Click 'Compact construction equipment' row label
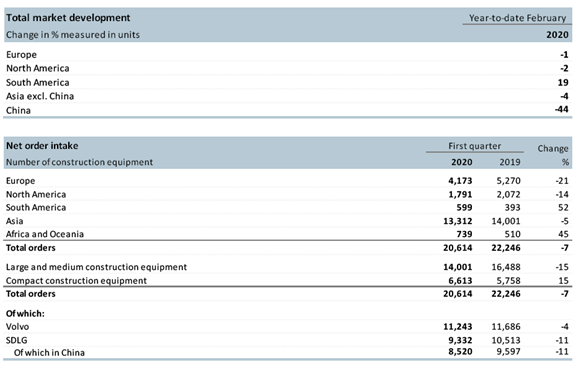This screenshot has width=576, height=365. pos(76,281)
